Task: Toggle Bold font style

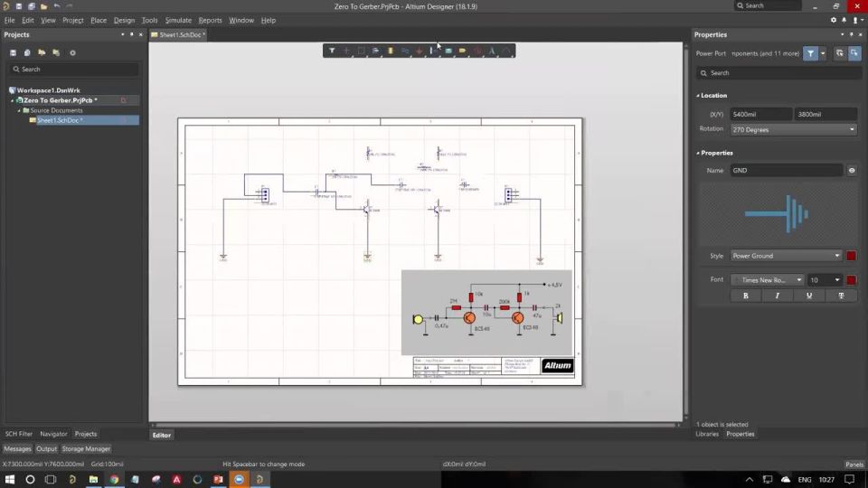Action: click(746, 296)
